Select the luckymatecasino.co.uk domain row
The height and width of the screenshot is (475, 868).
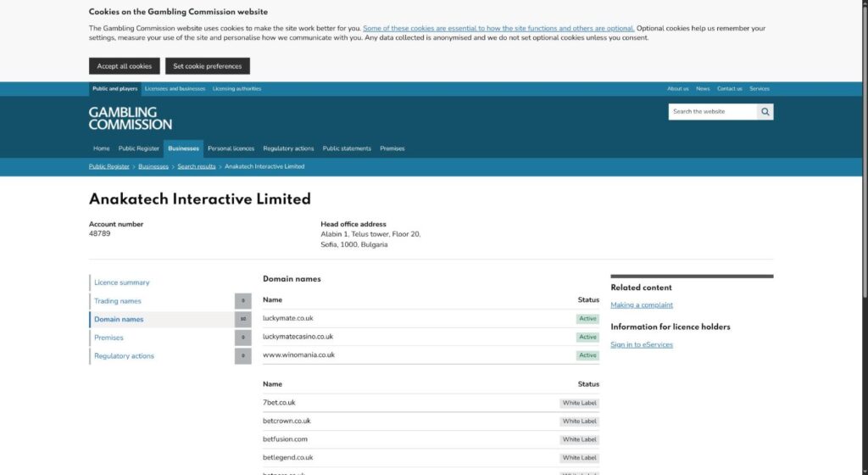pyautogui.click(x=431, y=337)
